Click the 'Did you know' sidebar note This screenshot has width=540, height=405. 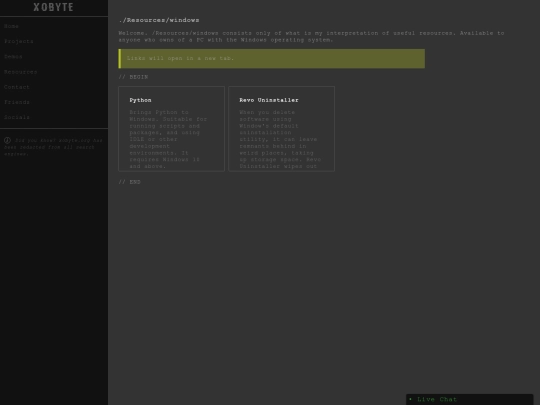pyautogui.click(x=53, y=147)
